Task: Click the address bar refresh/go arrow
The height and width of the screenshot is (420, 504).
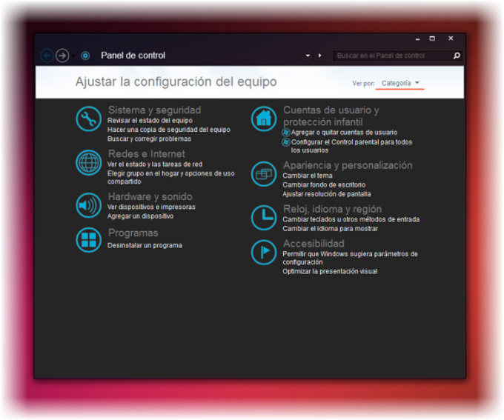Action: pos(320,56)
